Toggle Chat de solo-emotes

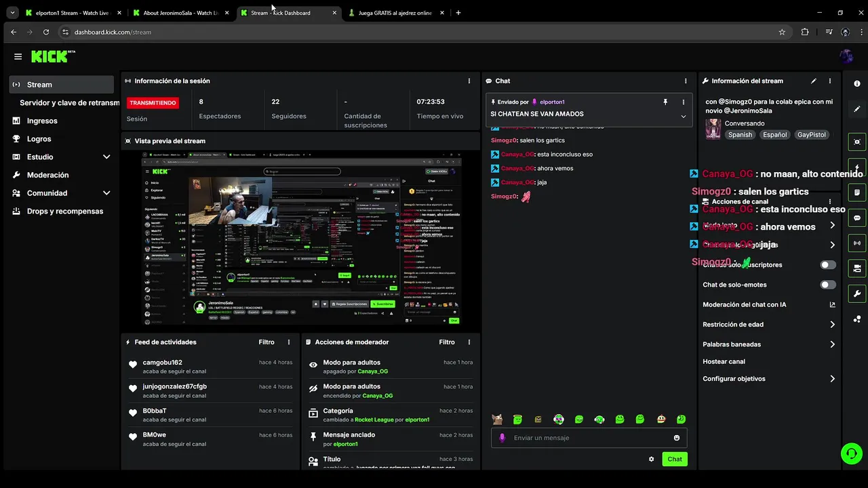tap(828, 285)
